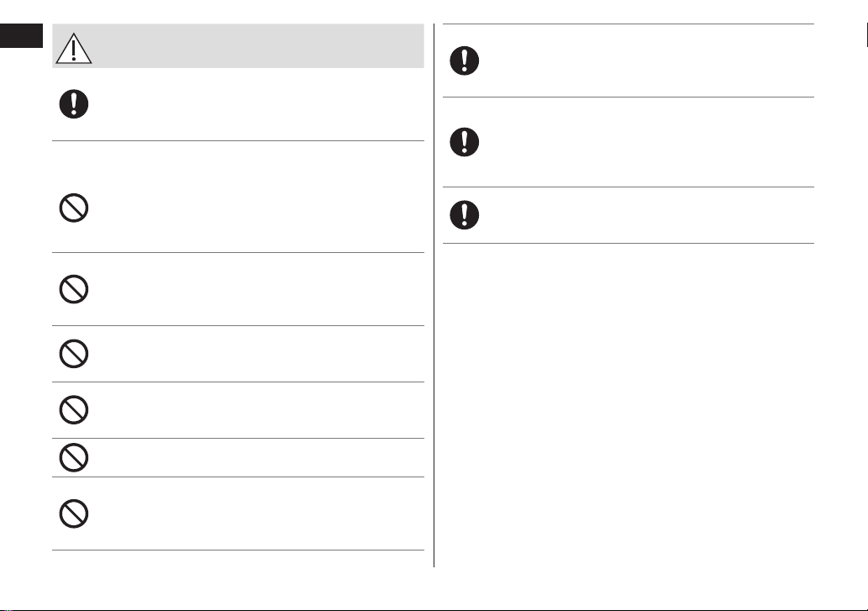
Task: Click the small black mark at top right edge
Action: tap(866, 35)
